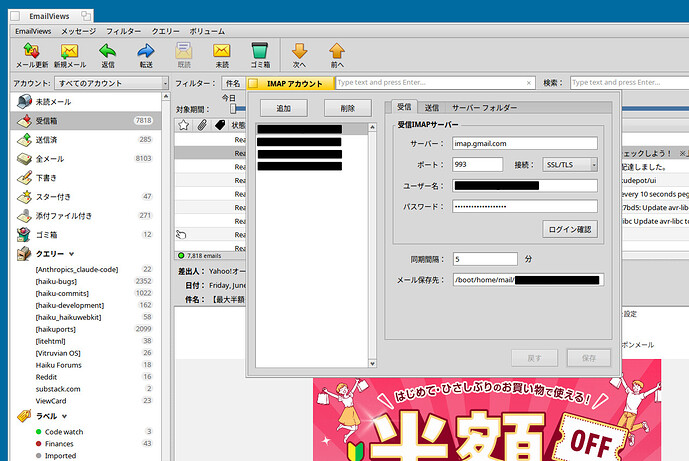This screenshot has height=461, width=689.
Task: Switch to the 送信 tab
Action: (x=432, y=108)
